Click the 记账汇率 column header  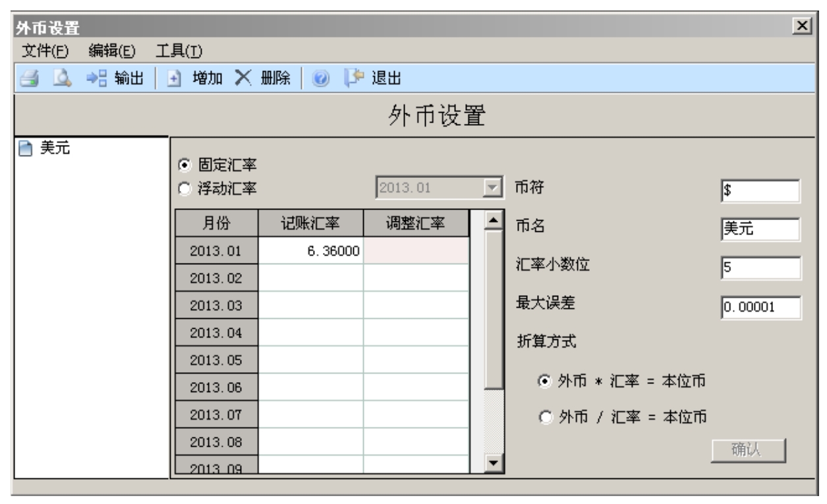click(310, 223)
